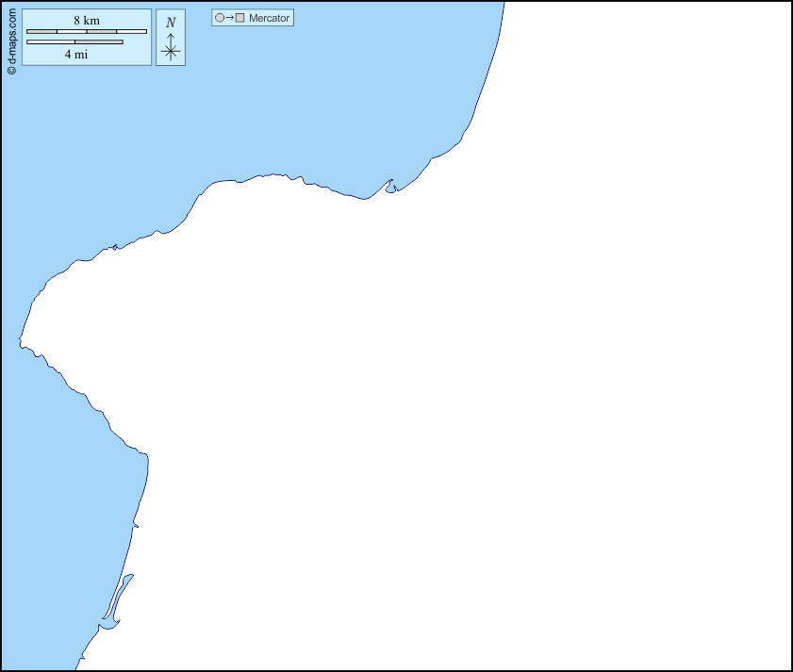Click the kilometer scale bar
Viewport: 793px width, 672px height.
pos(87,31)
